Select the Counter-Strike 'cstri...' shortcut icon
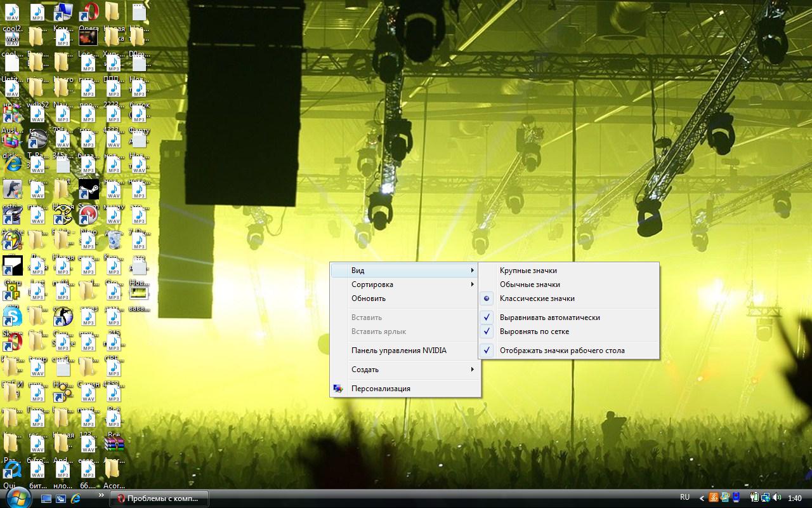Viewport: 812px width, 508px height. pos(12,189)
